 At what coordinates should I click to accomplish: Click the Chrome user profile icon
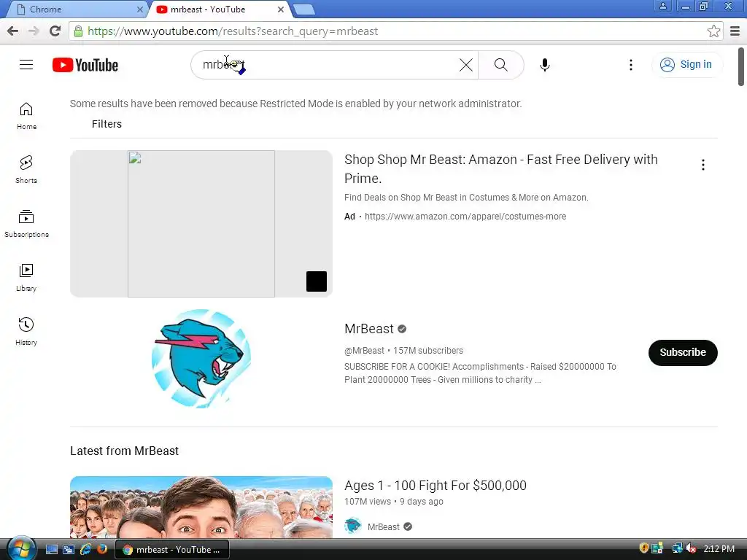tap(662, 6)
